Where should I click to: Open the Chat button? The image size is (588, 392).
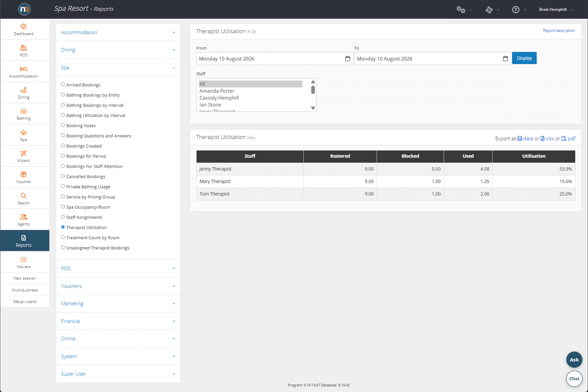pos(574,379)
